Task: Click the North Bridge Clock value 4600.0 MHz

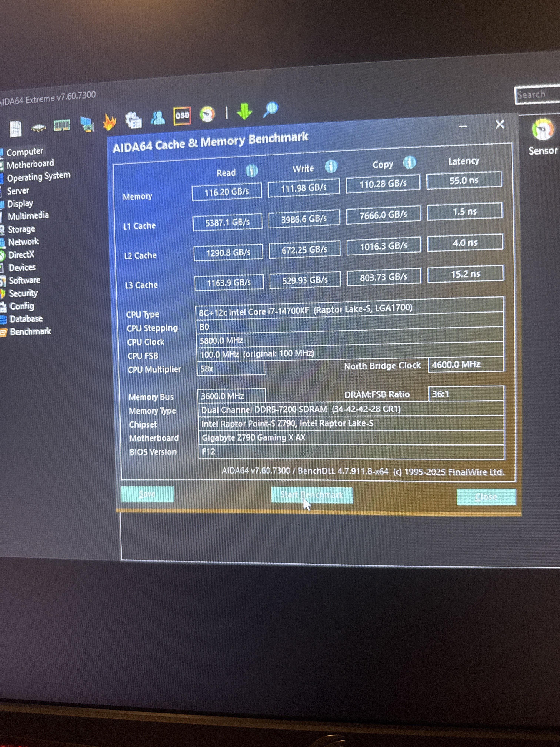Action: (x=466, y=365)
